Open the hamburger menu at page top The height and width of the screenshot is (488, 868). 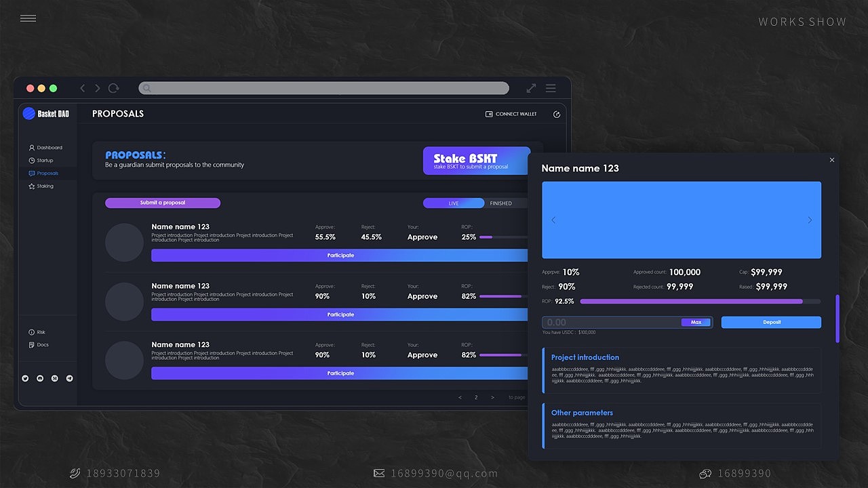click(x=28, y=18)
